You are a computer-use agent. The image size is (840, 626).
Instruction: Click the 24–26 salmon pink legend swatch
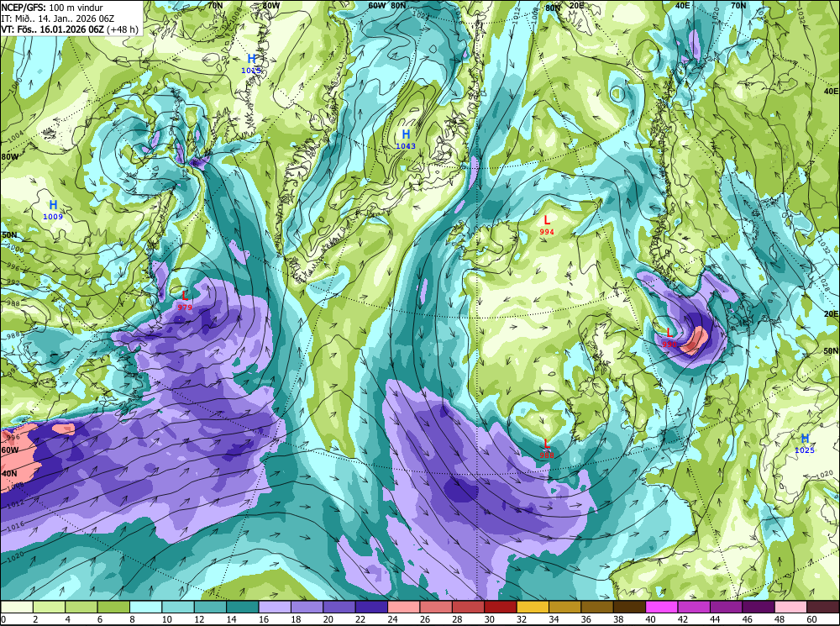coord(403,607)
